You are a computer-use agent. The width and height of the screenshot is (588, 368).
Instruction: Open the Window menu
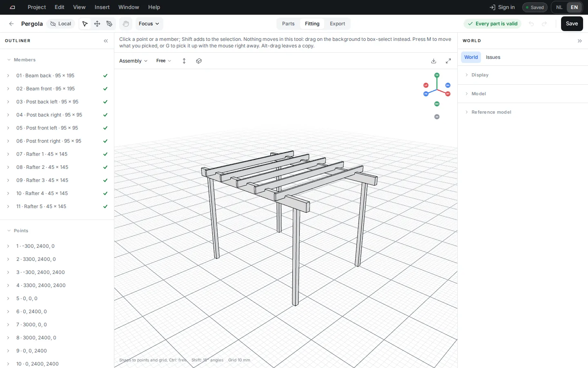tap(129, 7)
